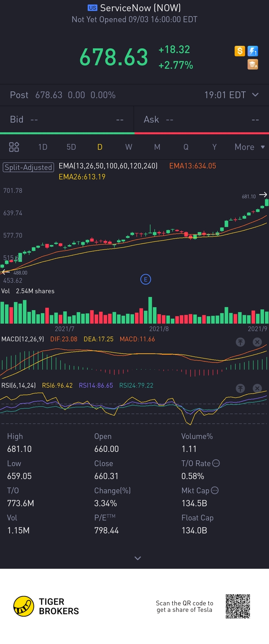Tap the P/E TTM 798.44 value
Viewport: 269px width, 644px height.
107,530
